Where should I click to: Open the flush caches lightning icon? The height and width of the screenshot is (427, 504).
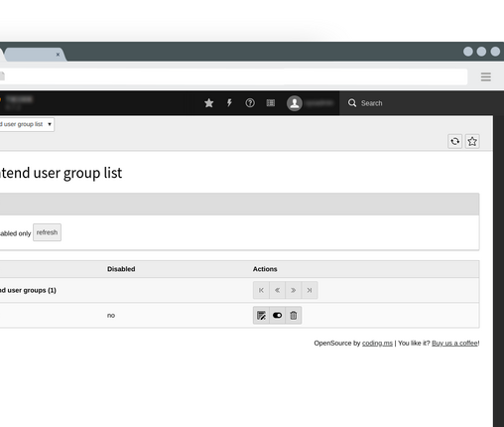229,103
